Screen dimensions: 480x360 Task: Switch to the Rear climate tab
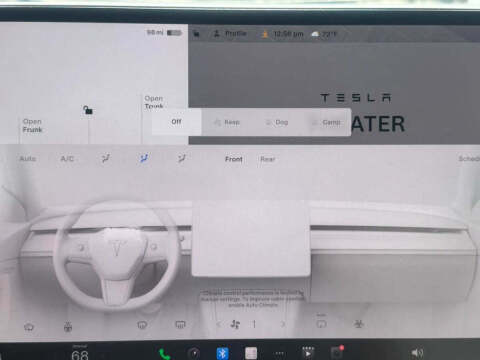tap(267, 159)
